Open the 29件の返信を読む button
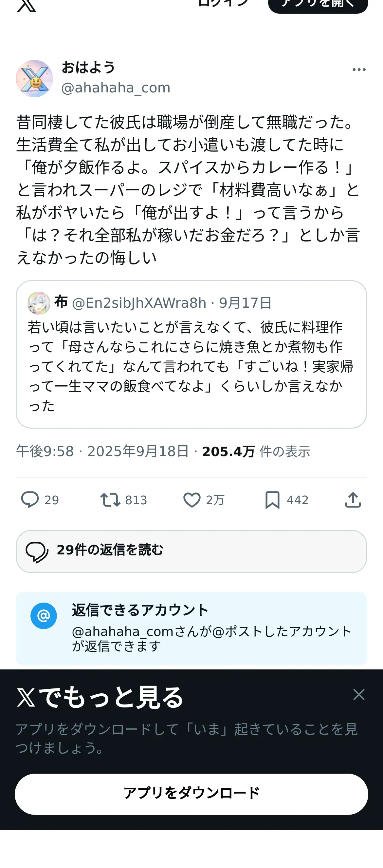Screen dimensions: 383x868 [191, 551]
